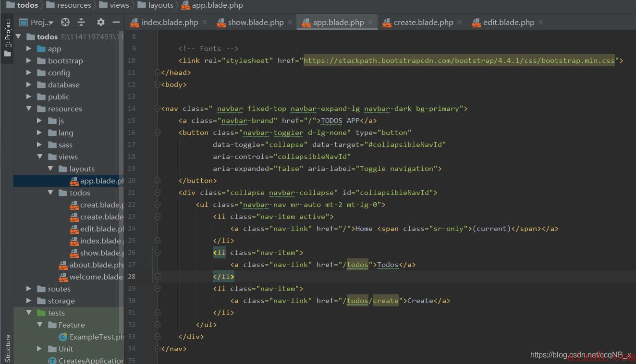Expand the app folder arrow

pyautogui.click(x=29, y=49)
